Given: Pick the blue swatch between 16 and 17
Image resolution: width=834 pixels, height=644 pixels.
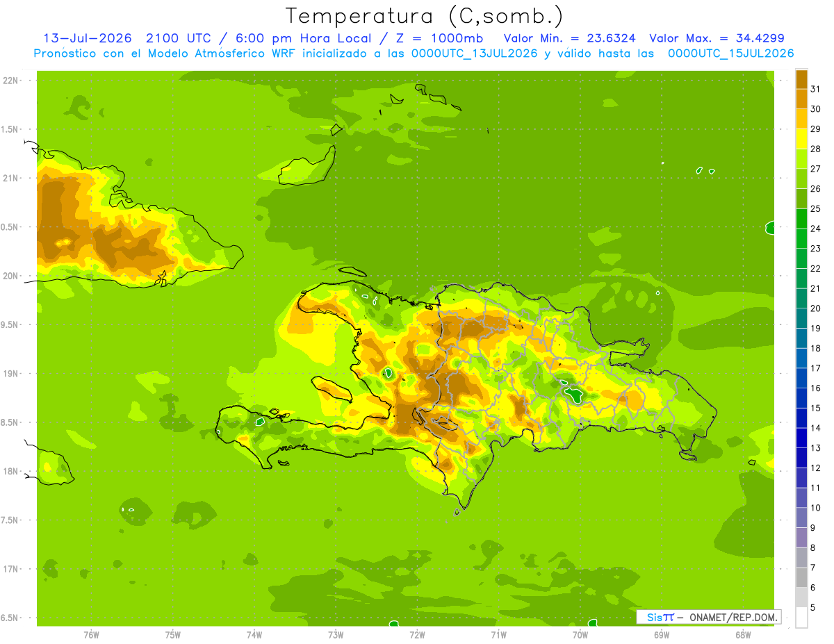Looking at the screenshot, I should pos(801,378).
